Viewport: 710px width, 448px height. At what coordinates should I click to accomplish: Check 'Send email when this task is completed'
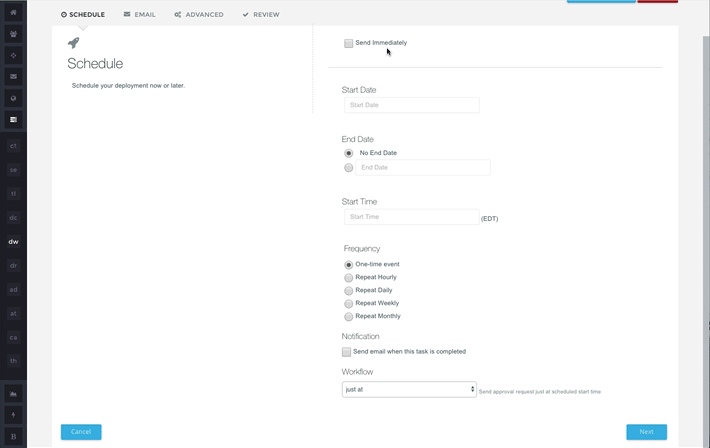347,352
